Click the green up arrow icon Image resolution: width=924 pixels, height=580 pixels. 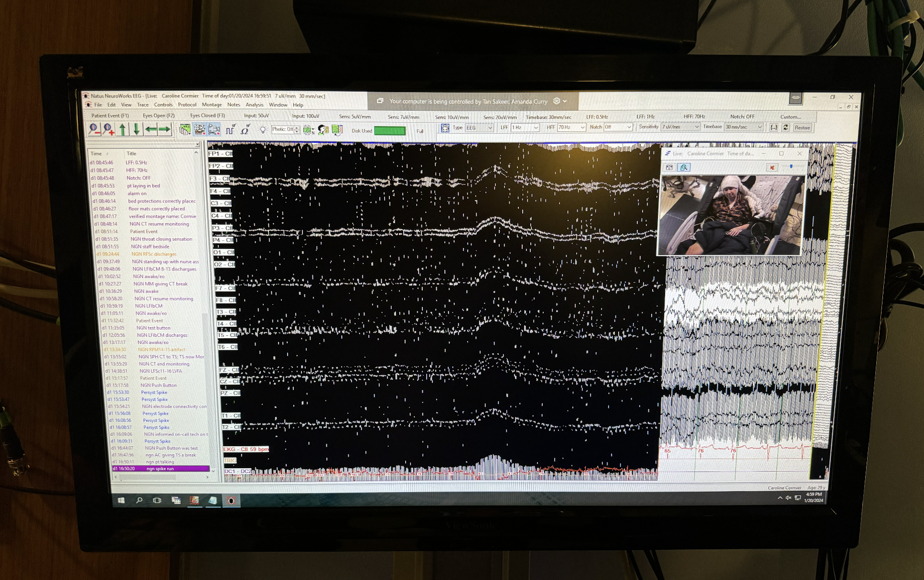point(123,129)
